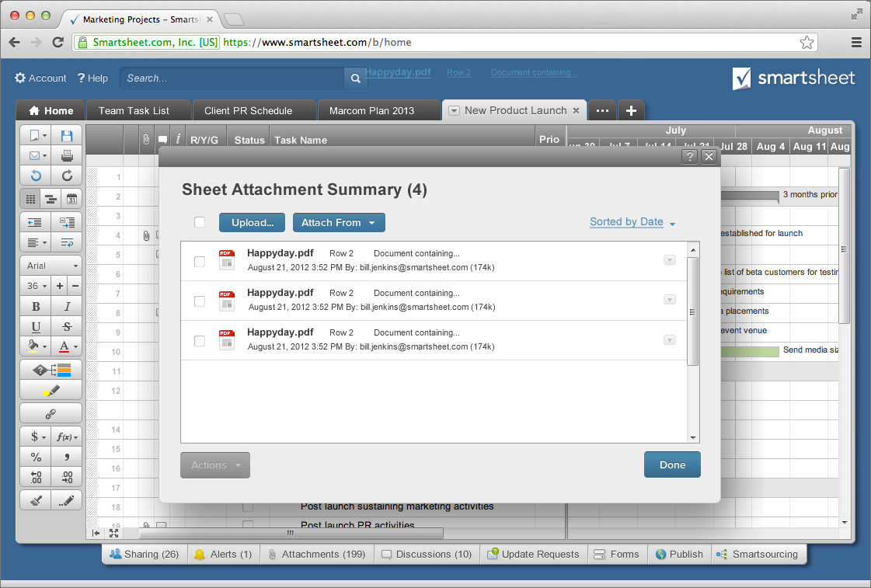The image size is (871, 588).
Task: Open Account settings link
Action: click(x=40, y=78)
